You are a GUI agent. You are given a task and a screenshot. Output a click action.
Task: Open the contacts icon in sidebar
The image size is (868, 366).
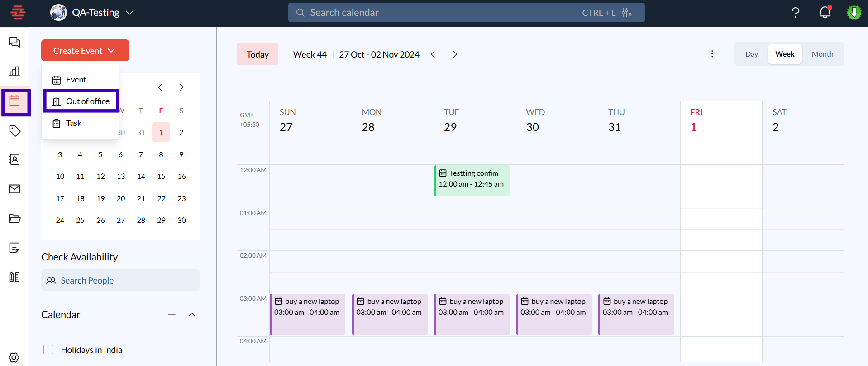[14, 159]
